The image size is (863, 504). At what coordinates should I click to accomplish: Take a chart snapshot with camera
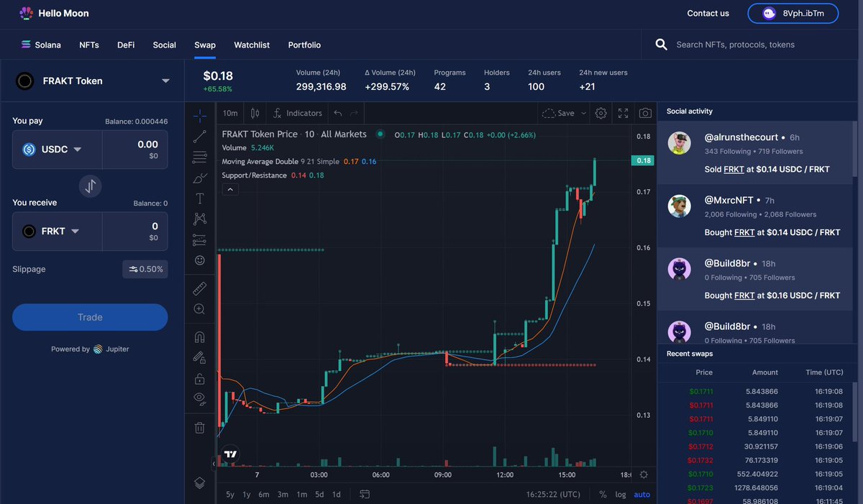[646, 113]
